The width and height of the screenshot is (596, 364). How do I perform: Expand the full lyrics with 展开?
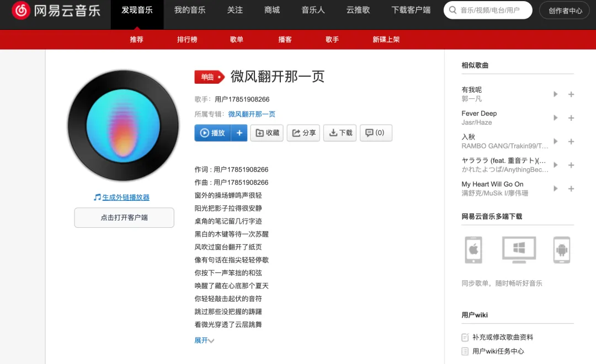pyautogui.click(x=204, y=340)
